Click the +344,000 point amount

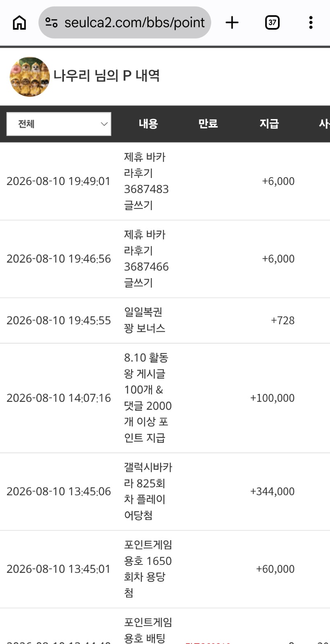tap(272, 492)
